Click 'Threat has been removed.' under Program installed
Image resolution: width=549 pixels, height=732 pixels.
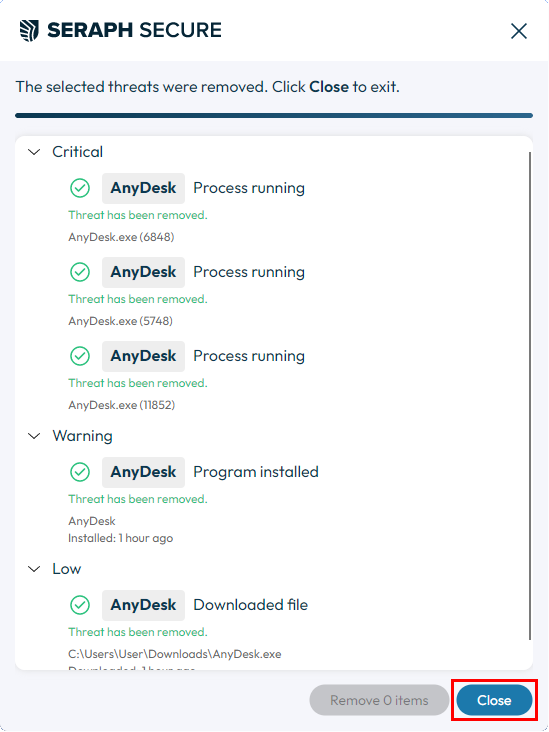(138, 499)
